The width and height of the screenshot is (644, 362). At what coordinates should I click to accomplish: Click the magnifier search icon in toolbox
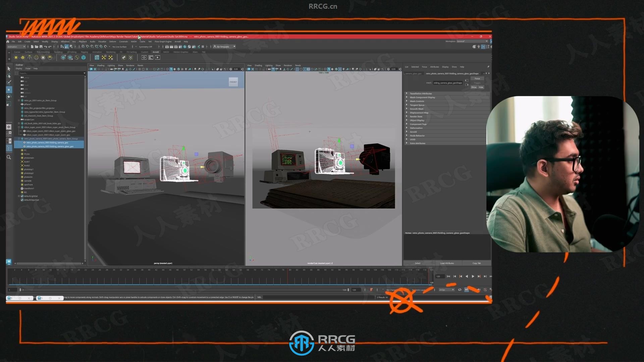pos(9,157)
